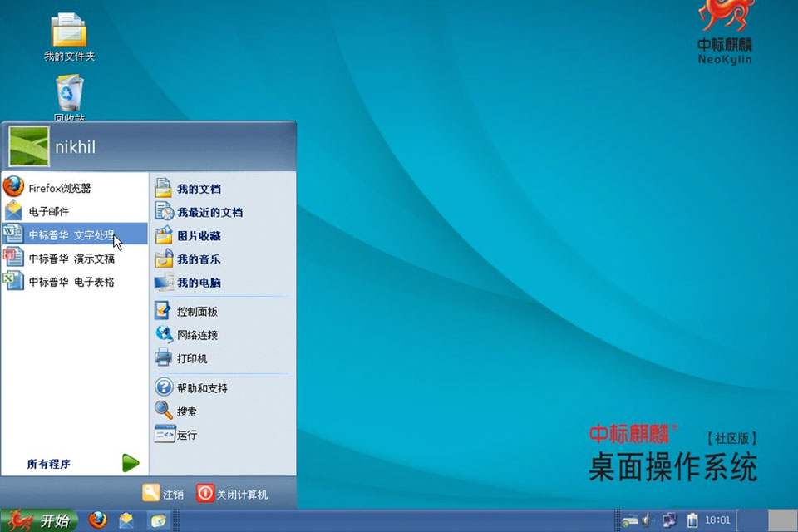Click the 控制面板 control panel icon
Screen dimensions: 798x532
164,311
